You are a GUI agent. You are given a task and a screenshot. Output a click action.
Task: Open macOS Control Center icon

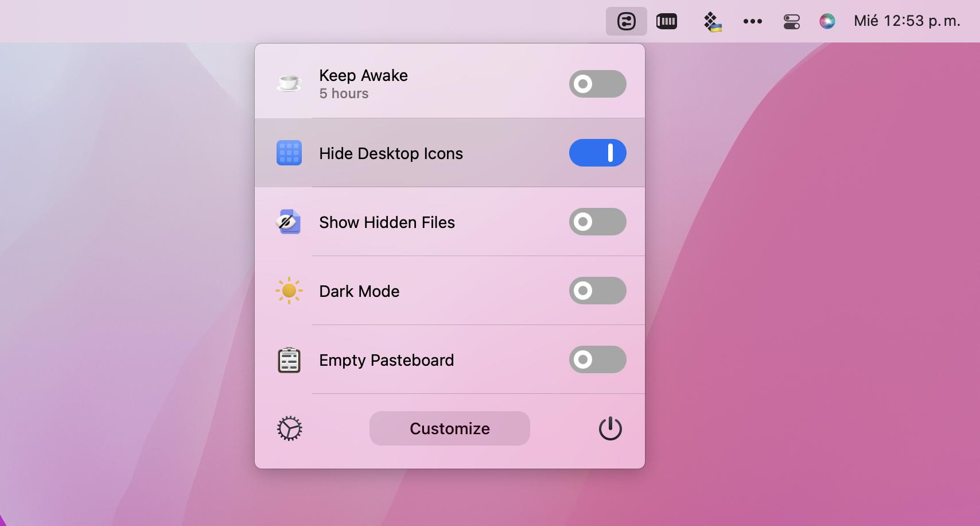(791, 22)
